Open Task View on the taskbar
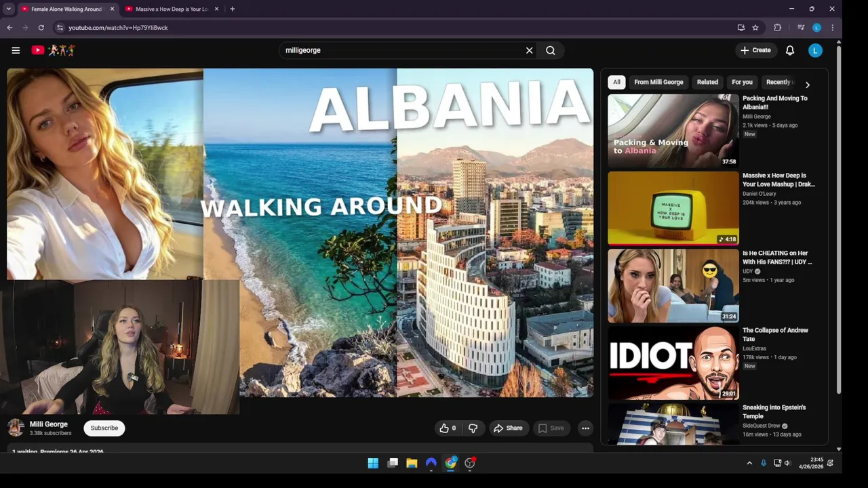 pos(393,463)
